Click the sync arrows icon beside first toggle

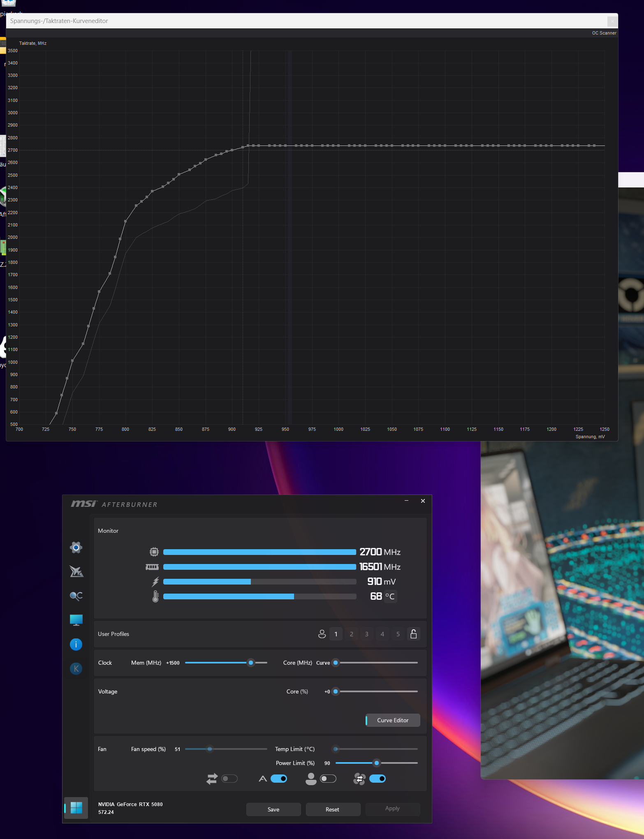(x=212, y=779)
